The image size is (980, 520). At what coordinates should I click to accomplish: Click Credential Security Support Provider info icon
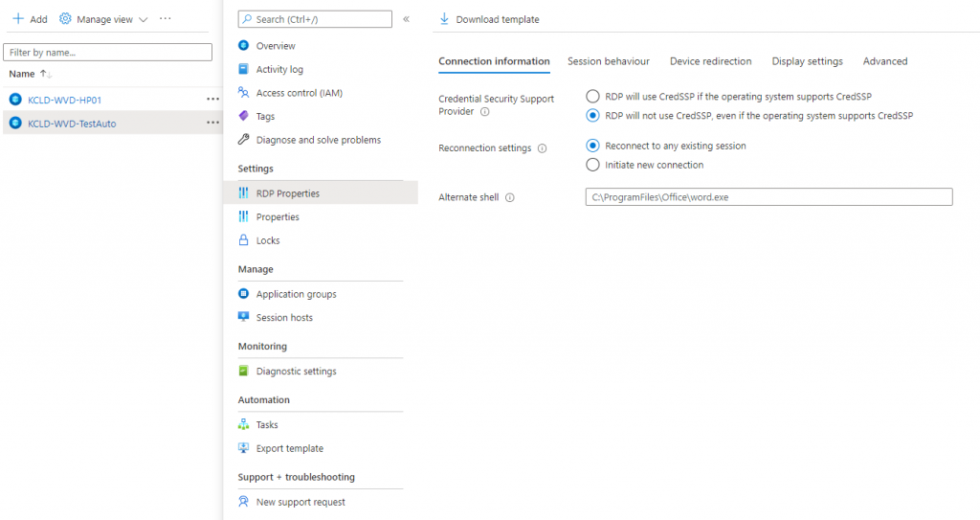[484, 111]
